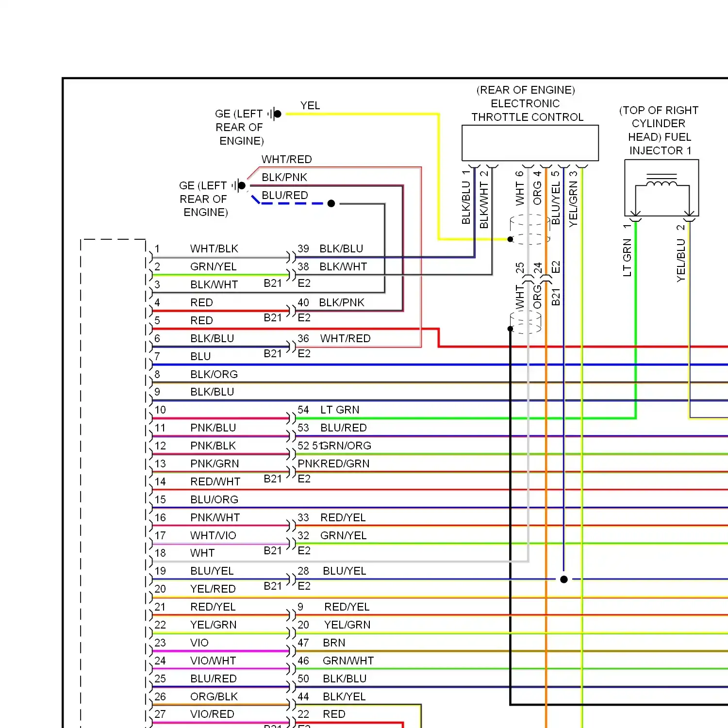Screen dimensions: 728x728
Task: Click connector pin '36 WHT/RED' label
Action: (334, 338)
